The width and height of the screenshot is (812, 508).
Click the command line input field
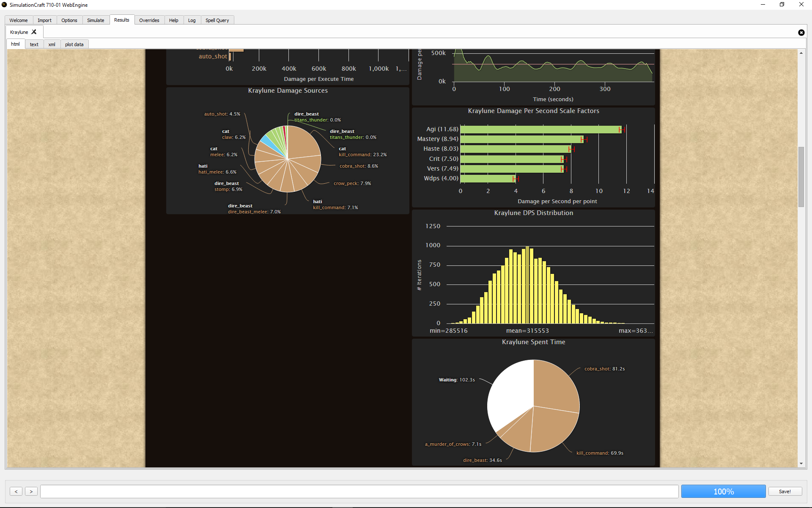(x=359, y=491)
